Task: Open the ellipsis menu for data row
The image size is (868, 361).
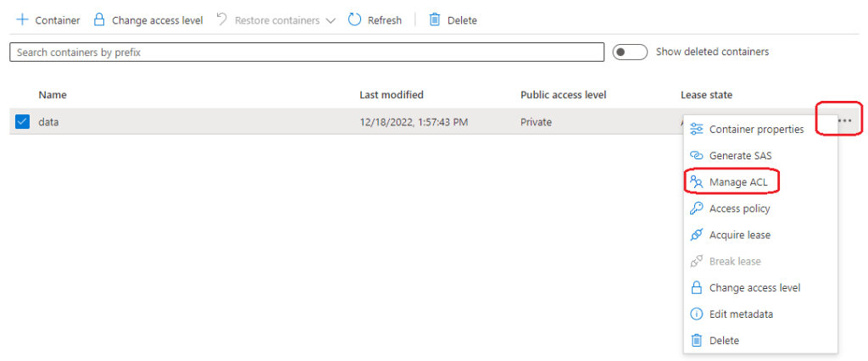Action: point(844,121)
